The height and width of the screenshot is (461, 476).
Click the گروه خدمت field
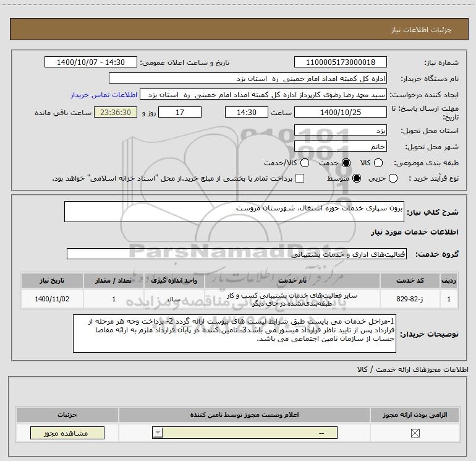[237, 254]
